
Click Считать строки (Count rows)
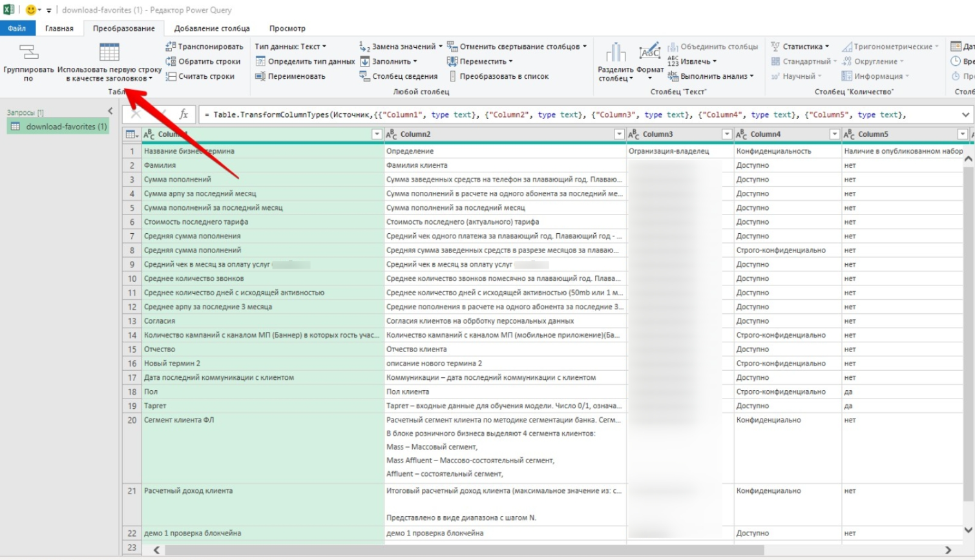click(x=200, y=76)
